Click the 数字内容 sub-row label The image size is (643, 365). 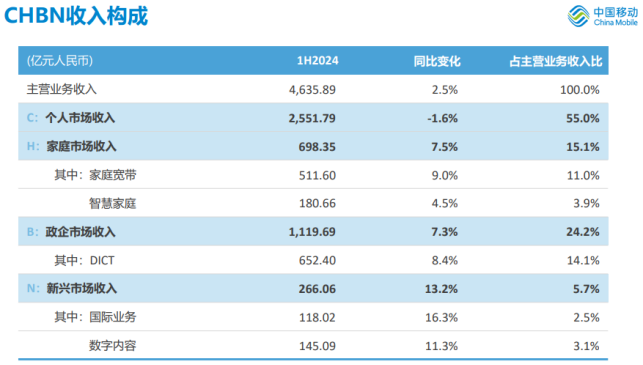[x=113, y=345]
